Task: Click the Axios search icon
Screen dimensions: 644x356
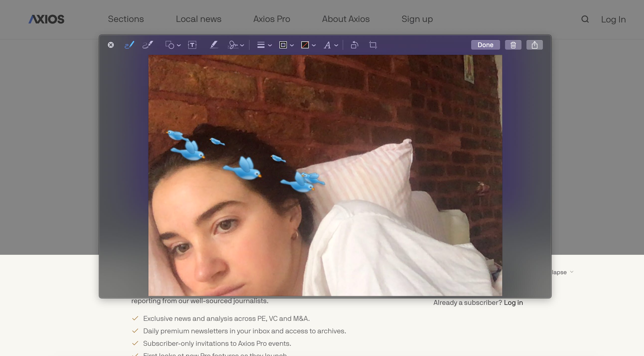Action: pos(585,19)
